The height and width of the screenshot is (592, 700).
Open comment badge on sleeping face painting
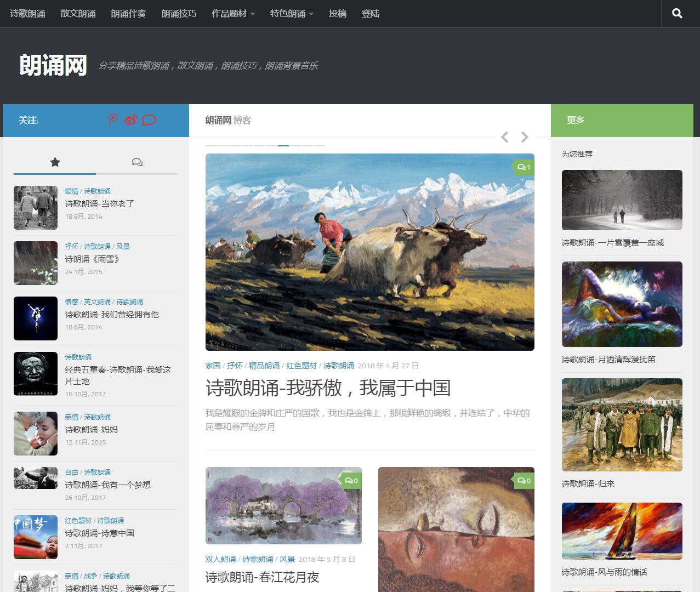[x=524, y=481]
